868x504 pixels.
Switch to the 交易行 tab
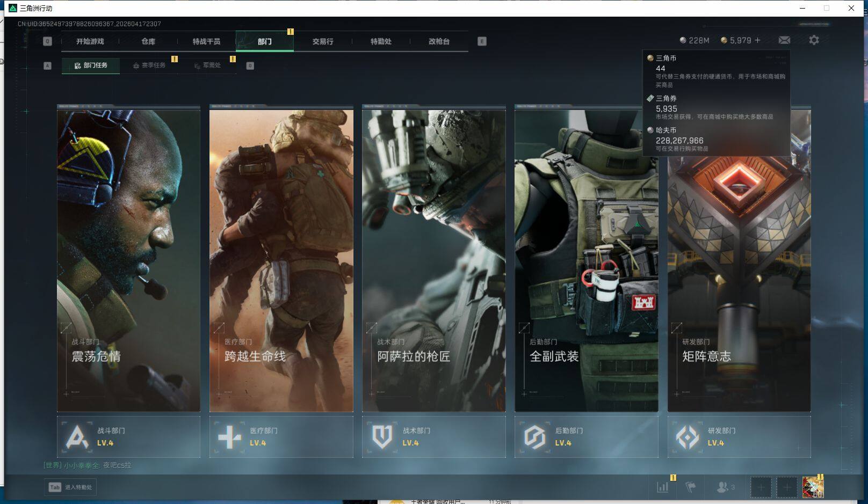[323, 41]
